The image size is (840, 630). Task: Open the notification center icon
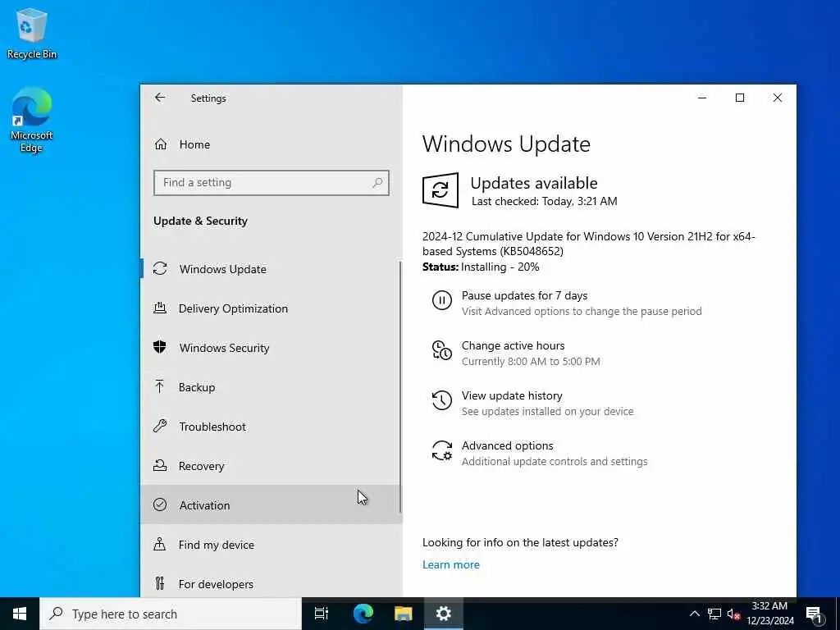point(815,614)
